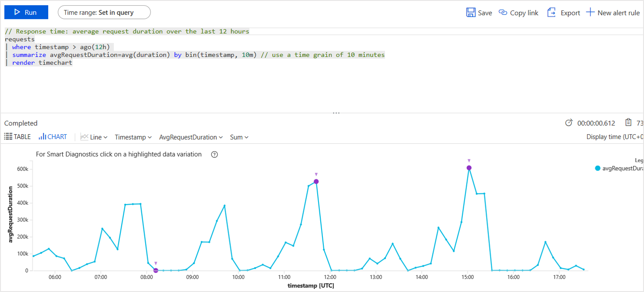
Task: Click the Save floppy disk icon
Action: point(471,12)
